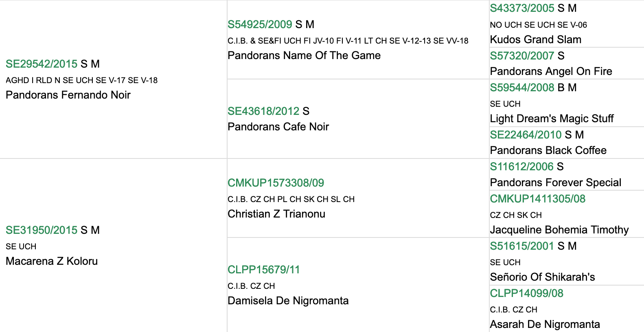This screenshot has height=332, width=644.
Task: Open S57320/2007 Pandorans Angel On Fire
Action: click(x=522, y=56)
